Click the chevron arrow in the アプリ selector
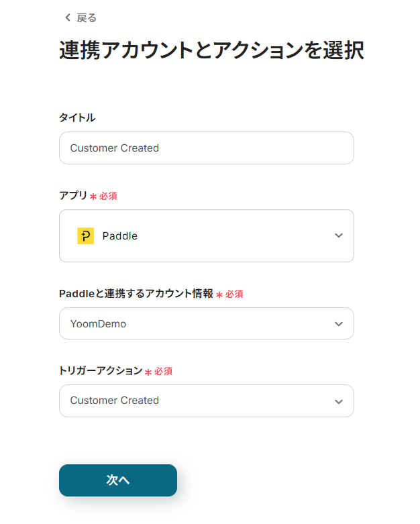 339,235
